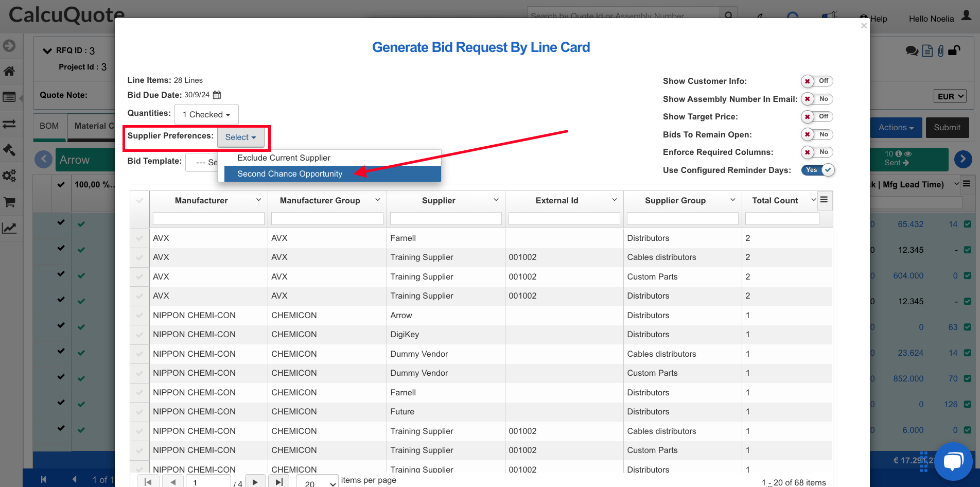Open the document notes icon
Image resolution: width=980 pixels, height=487 pixels.
(x=927, y=50)
